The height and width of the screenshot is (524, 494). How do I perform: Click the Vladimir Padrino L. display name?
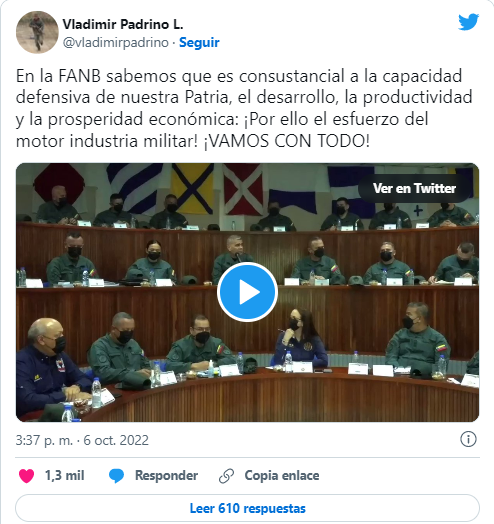pos(123,24)
